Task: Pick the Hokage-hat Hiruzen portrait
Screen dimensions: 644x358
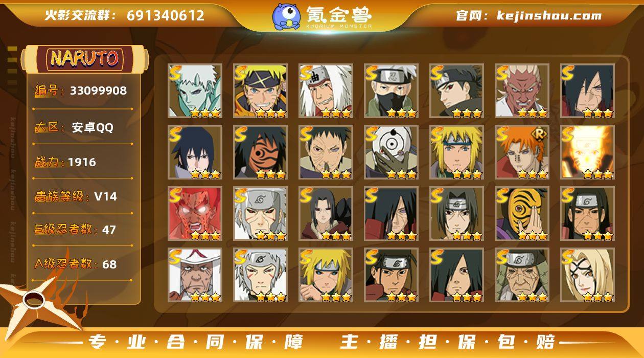Action: [195, 275]
